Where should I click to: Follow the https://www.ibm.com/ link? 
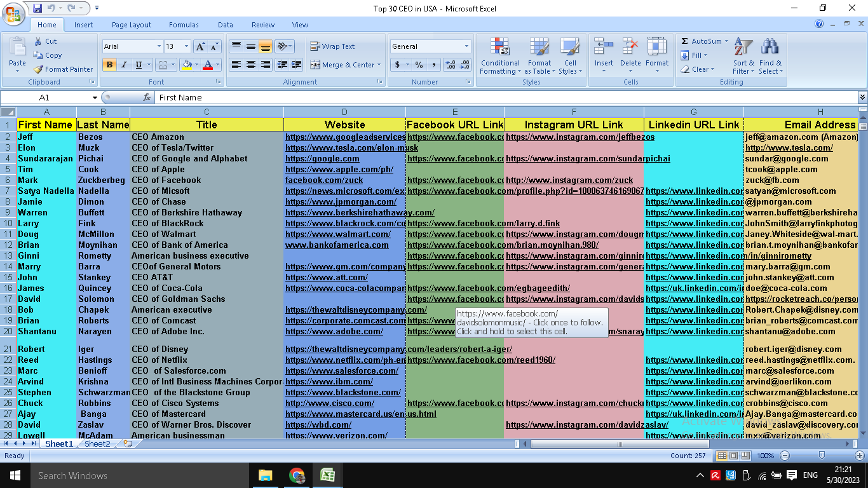(329, 381)
